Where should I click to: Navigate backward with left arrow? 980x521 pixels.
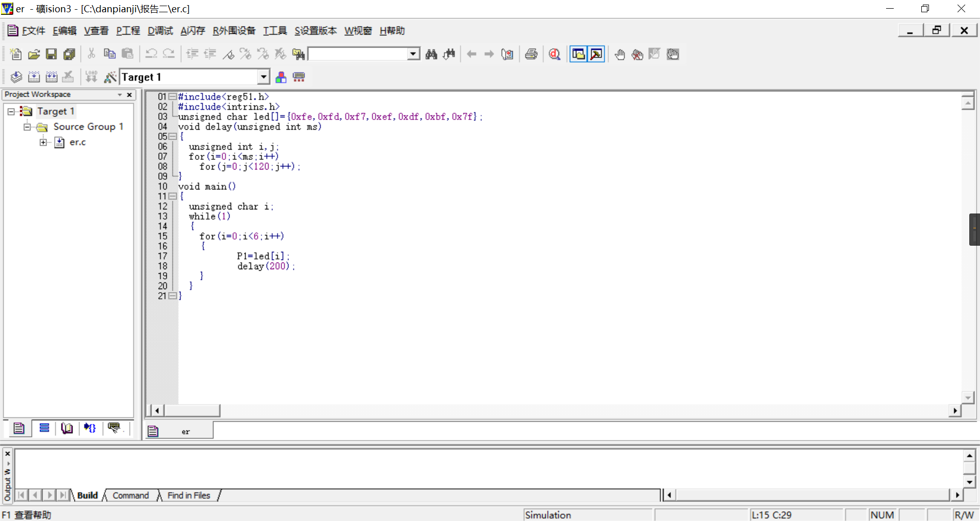[472, 54]
